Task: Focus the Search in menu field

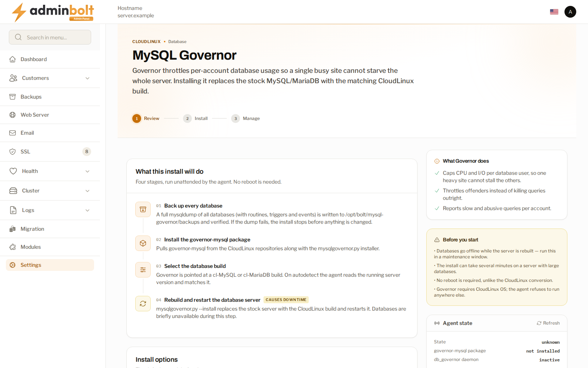Action: click(x=50, y=37)
